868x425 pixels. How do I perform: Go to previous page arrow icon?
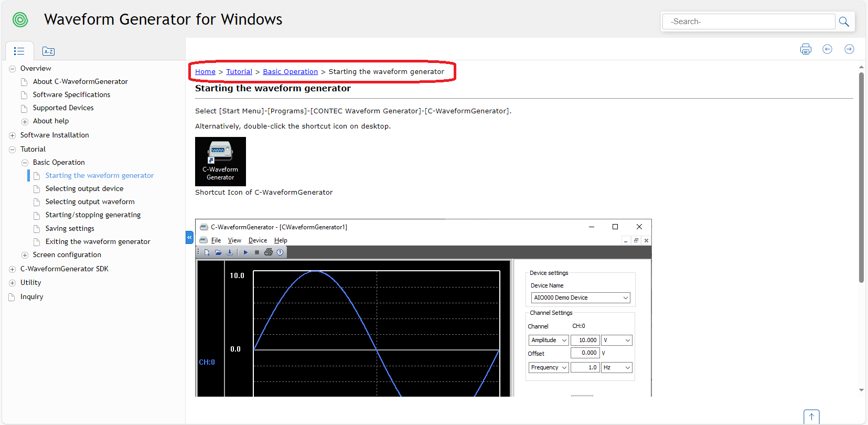827,49
